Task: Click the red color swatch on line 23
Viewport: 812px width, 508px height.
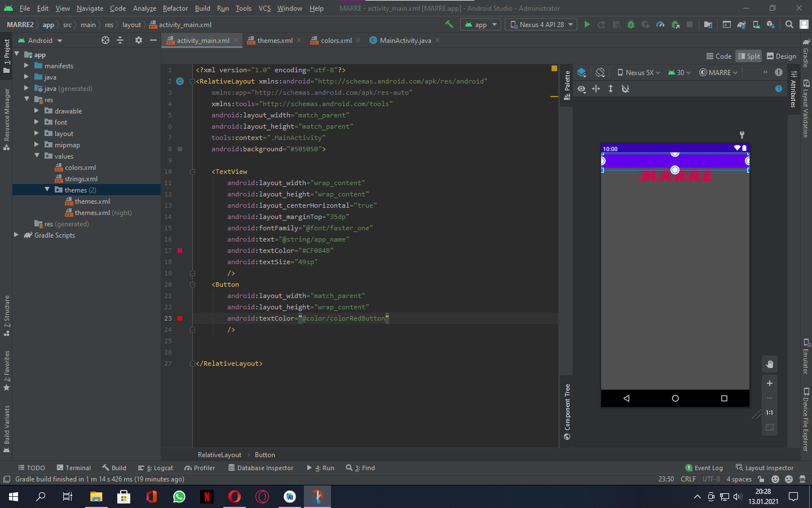Action: [x=180, y=318]
